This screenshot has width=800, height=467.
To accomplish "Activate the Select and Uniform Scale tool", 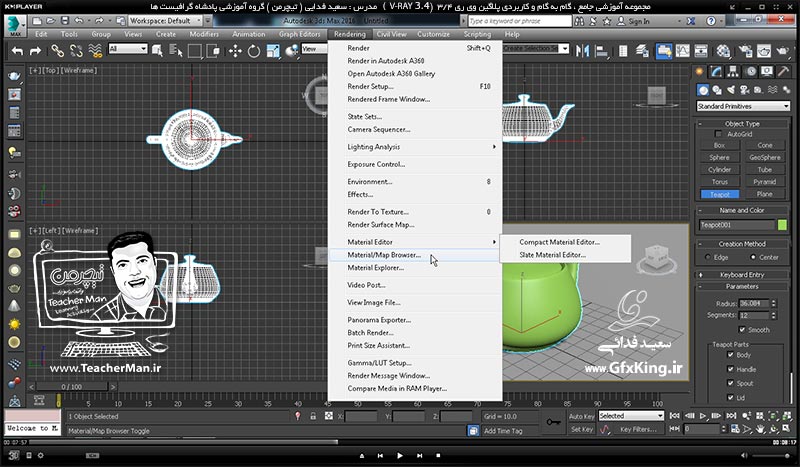I will [273, 51].
